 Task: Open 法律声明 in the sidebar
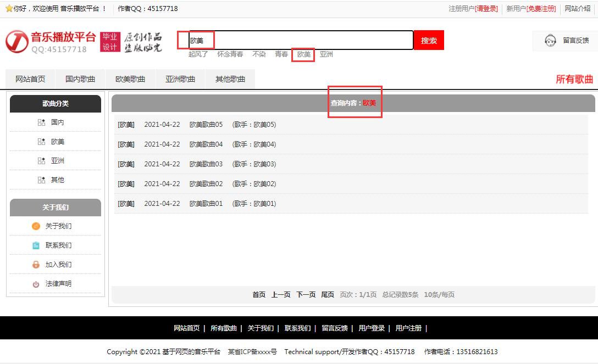[58, 284]
